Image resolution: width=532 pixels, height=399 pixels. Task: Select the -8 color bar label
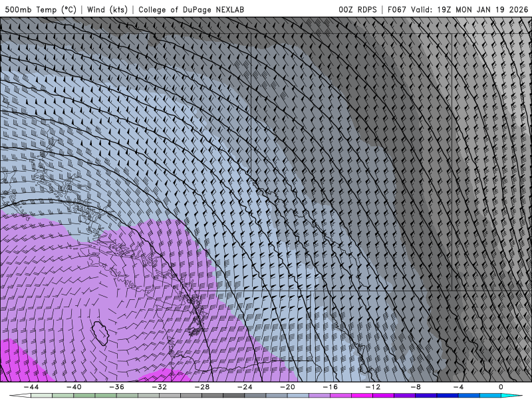click(x=416, y=387)
